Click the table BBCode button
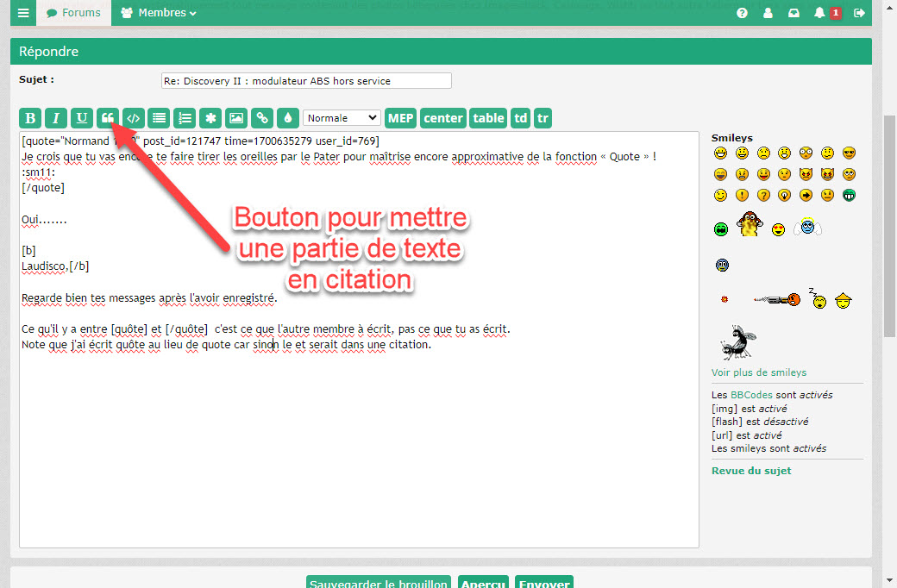Image resolution: width=897 pixels, height=588 pixels. 488,118
